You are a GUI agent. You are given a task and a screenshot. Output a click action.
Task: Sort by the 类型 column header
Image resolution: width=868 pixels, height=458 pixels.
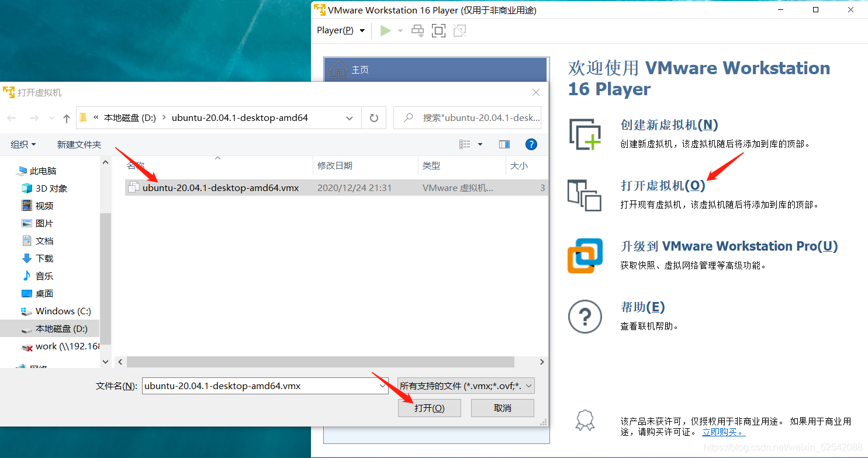(x=462, y=166)
